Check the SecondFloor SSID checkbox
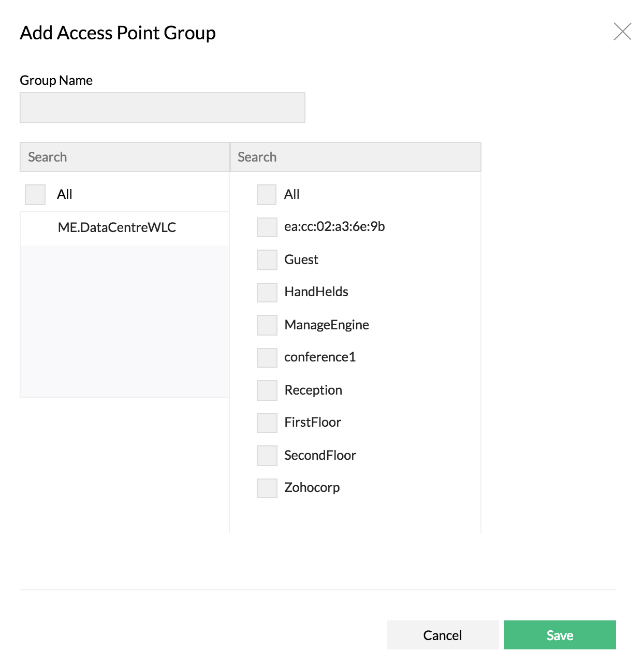This screenshot has height=667, width=644. [x=267, y=455]
